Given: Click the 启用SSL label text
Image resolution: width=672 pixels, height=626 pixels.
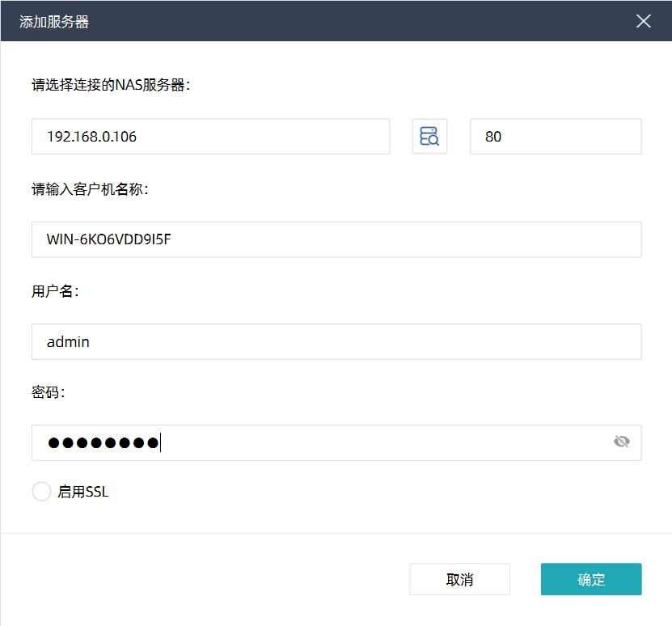Looking at the screenshot, I should pos(82,492).
